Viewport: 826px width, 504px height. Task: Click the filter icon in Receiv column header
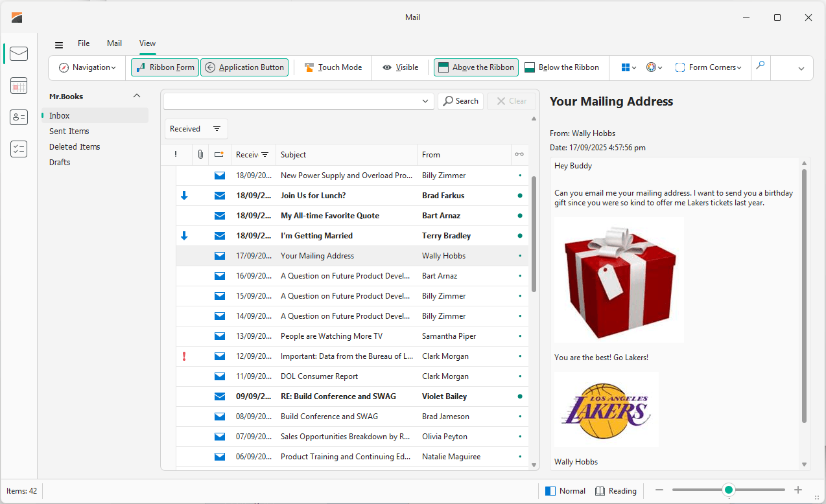click(265, 155)
